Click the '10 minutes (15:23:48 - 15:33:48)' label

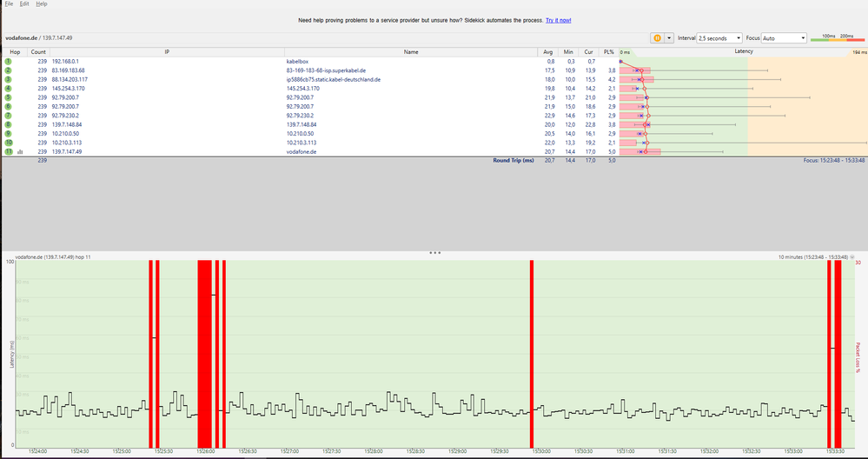[x=812, y=257]
